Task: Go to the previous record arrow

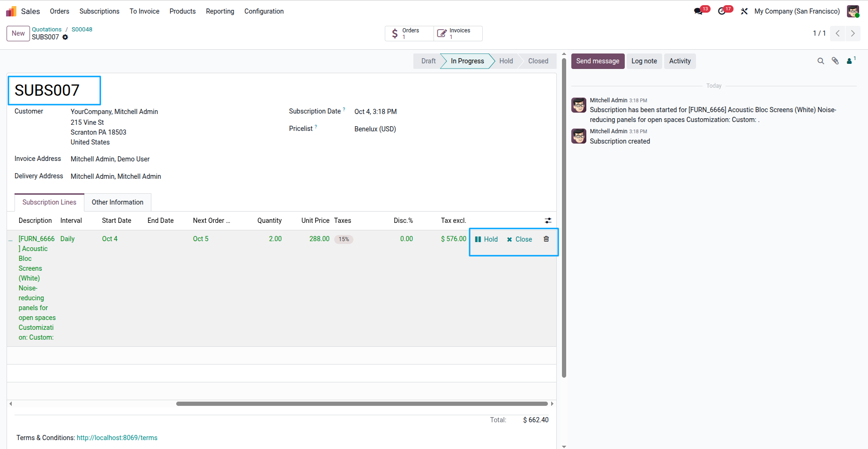Action: pyautogui.click(x=838, y=33)
